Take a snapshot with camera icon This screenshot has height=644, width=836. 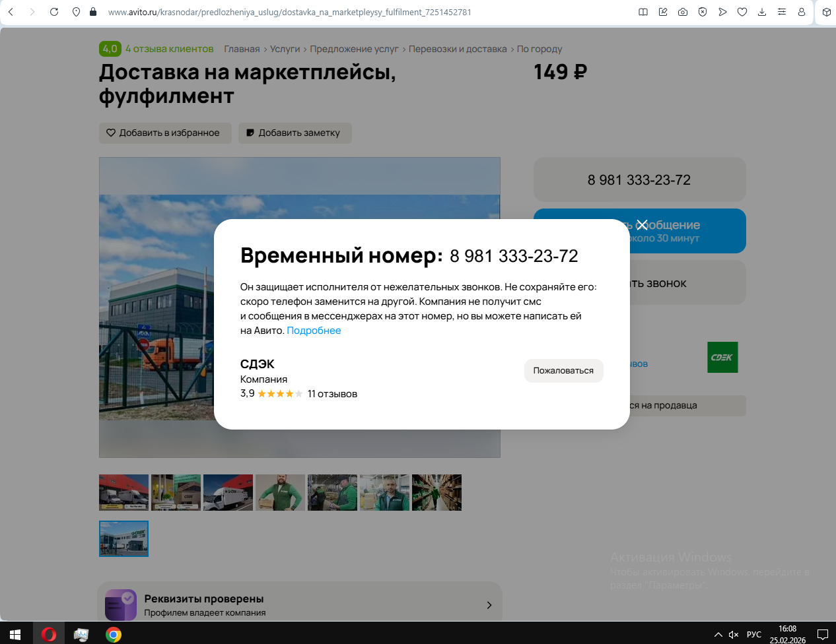(x=683, y=12)
